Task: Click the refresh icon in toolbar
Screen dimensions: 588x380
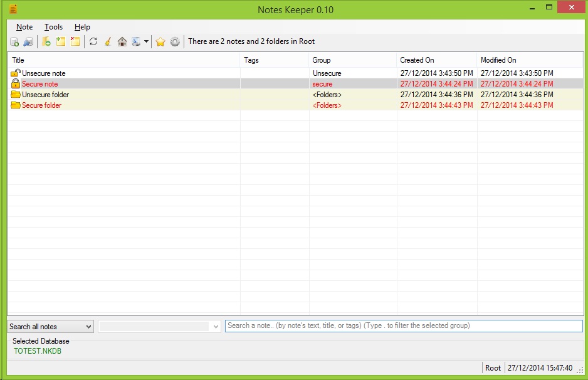Action: coord(93,42)
